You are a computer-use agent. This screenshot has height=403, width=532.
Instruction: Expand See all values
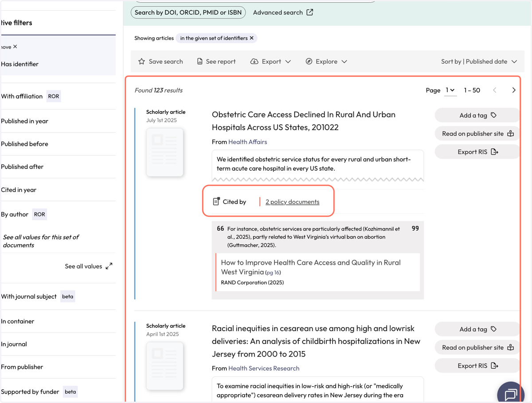coord(89,266)
